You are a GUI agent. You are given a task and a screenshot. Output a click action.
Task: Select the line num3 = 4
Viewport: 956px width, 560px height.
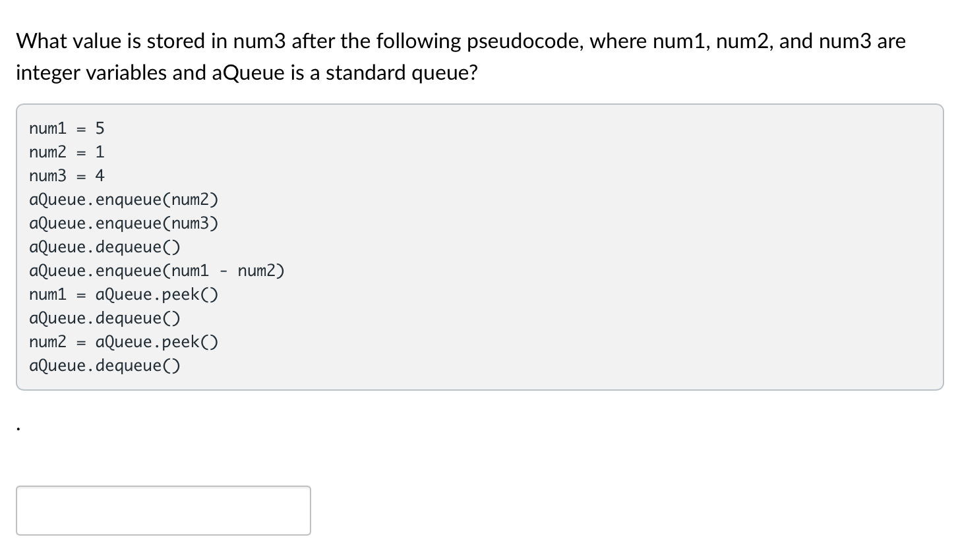pyautogui.click(x=66, y=176)
